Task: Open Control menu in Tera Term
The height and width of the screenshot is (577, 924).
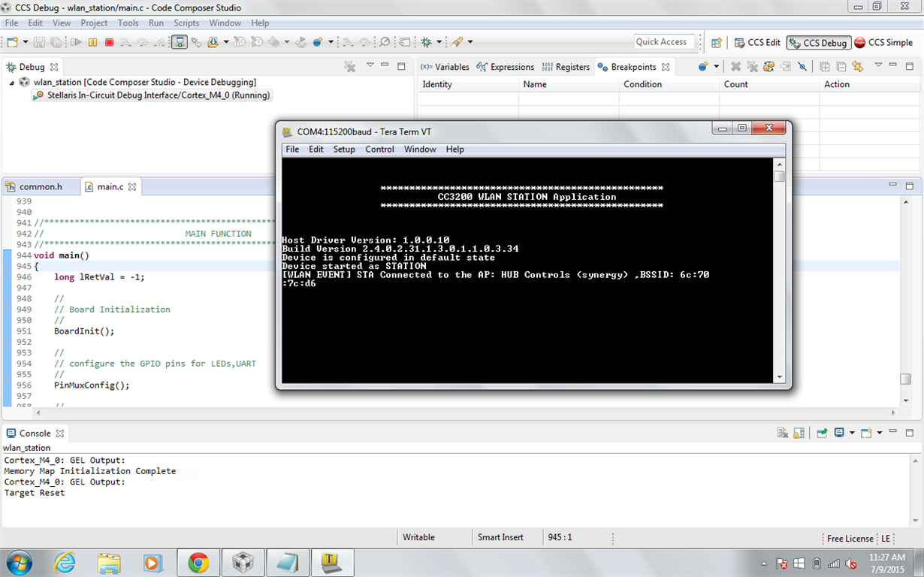Action: coord(380,150)
